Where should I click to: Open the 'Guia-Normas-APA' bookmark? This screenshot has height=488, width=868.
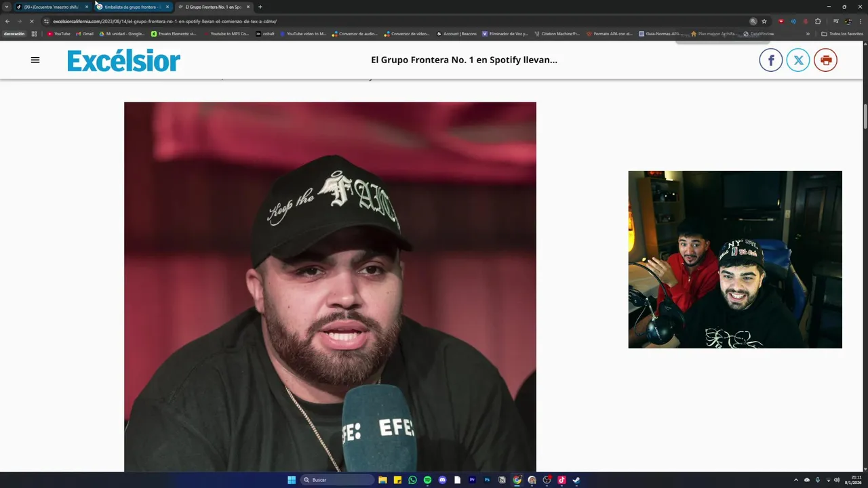(x=660, y=34)
